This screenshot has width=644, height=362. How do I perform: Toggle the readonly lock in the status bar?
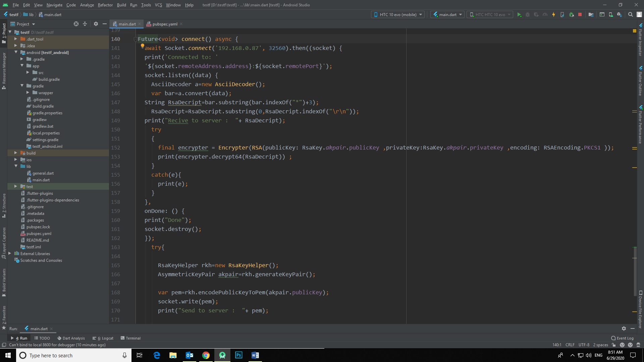(614, 345)
